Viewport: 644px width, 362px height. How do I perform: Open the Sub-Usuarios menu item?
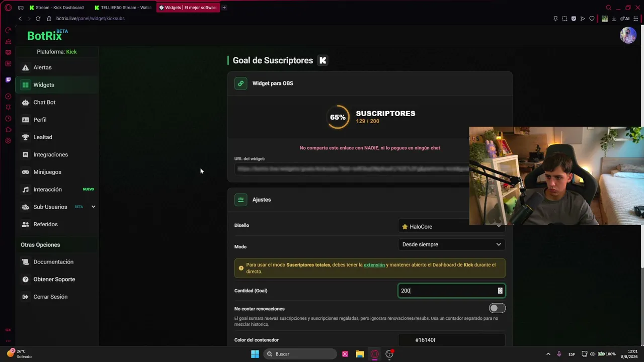click(x=56, y=207)
